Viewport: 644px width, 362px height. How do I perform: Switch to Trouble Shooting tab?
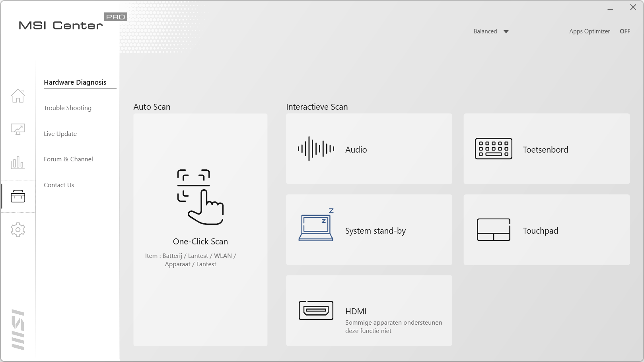click(x=68, y=108)
